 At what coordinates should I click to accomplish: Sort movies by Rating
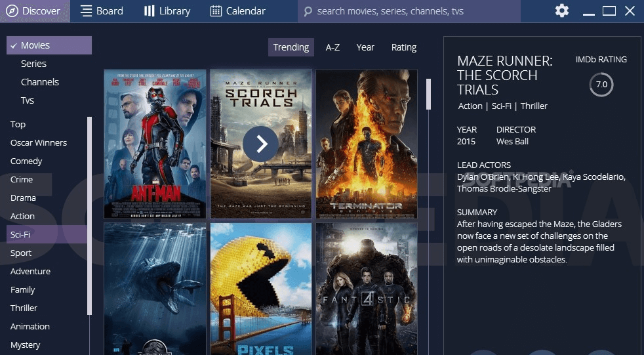[x=404, y=47]
